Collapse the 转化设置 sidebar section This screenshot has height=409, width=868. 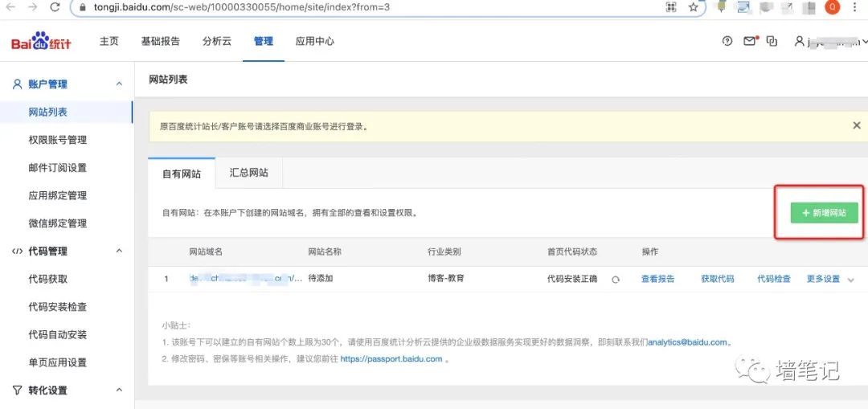pos(119,391)
